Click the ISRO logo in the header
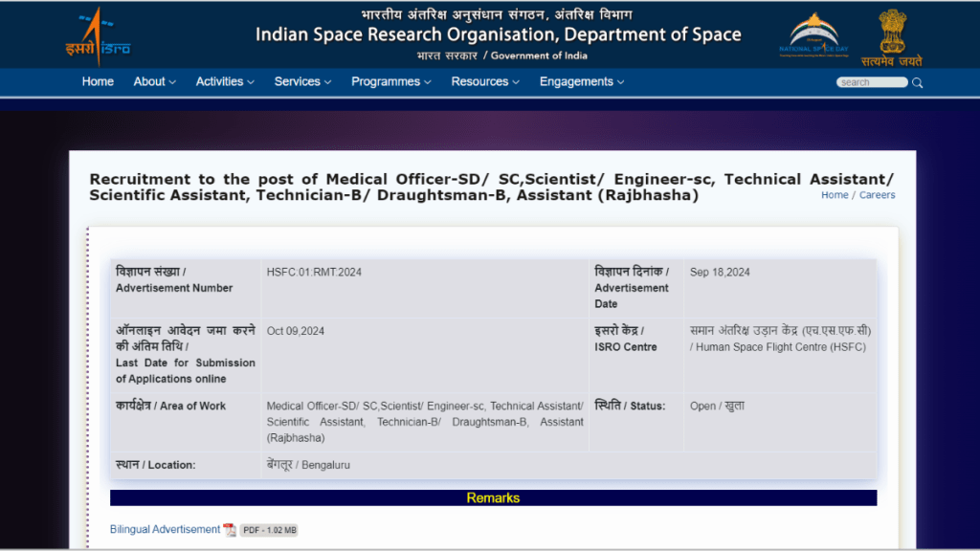 click(99, 36)
